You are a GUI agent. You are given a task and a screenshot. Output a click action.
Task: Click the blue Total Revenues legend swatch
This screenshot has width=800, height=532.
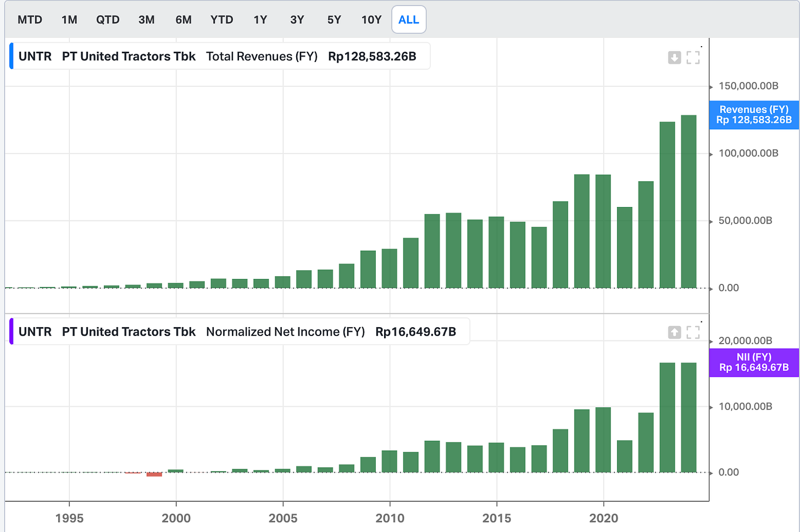click(x=11, y=56)
